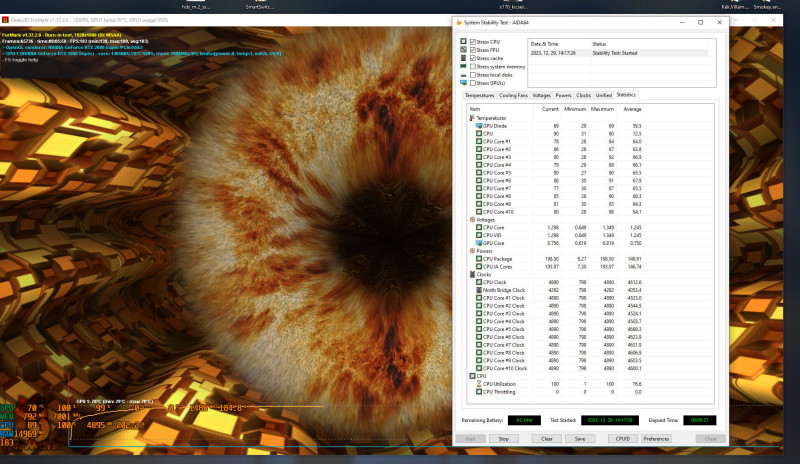The width and height of the screenshot is (800, 464).
Task: Open Preferences in AIDA64
Action: 656,438
